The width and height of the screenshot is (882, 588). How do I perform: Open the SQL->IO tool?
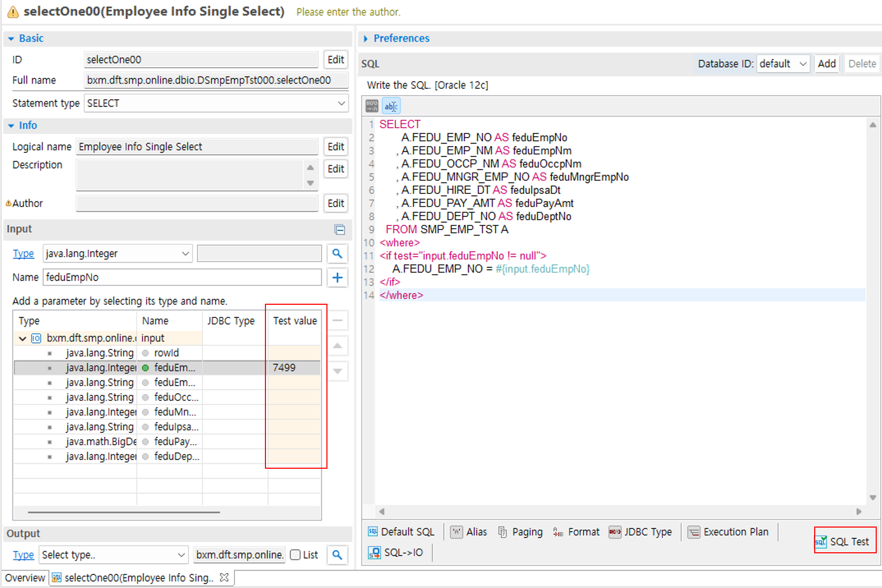[x=397, y=552]
